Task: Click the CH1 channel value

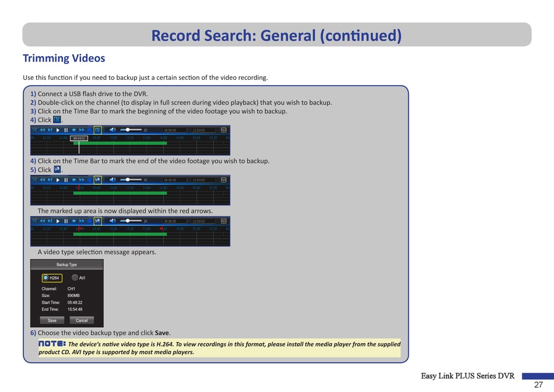Action: (x=71, y=289)
